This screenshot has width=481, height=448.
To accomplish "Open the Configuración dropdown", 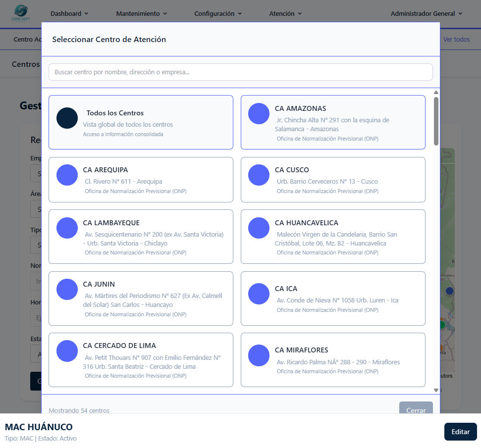I will (218, 14).
